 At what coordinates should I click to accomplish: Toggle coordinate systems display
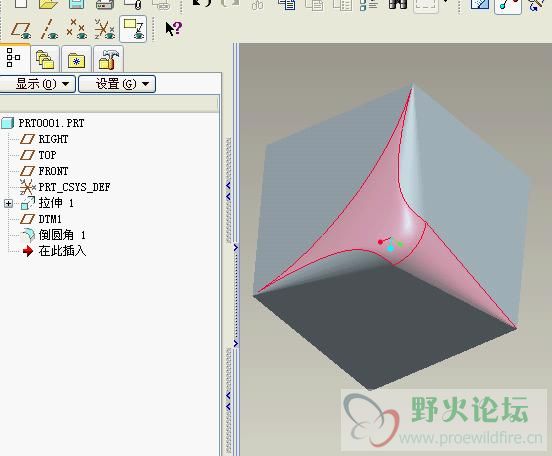pyautogui.click(x=105, y=29)
